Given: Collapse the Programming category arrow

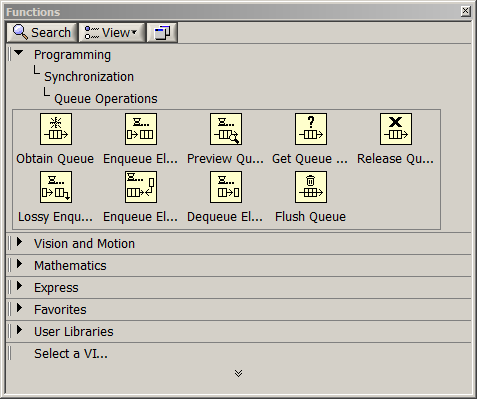Looking at the screenshot, I should 19,53.
